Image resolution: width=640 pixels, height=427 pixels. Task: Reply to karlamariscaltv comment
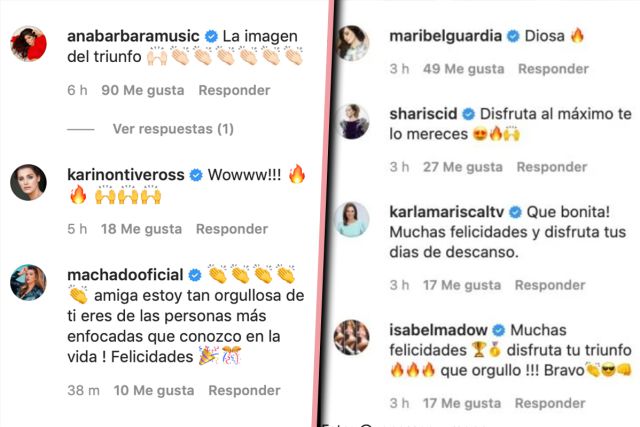pos(550,285)
